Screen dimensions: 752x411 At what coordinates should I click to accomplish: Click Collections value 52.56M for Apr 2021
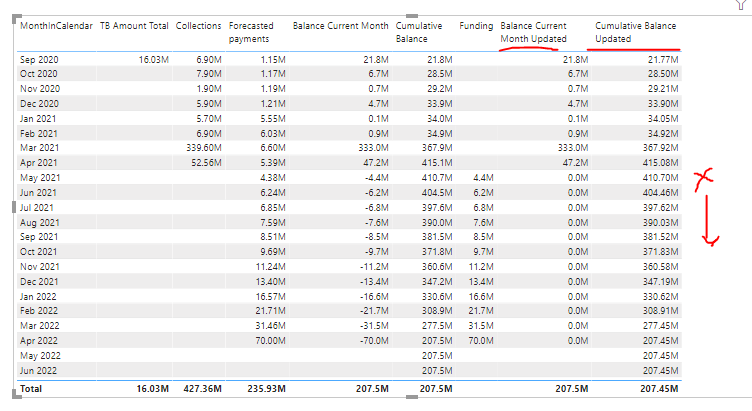pyautogui.click(x=206, y=163)
